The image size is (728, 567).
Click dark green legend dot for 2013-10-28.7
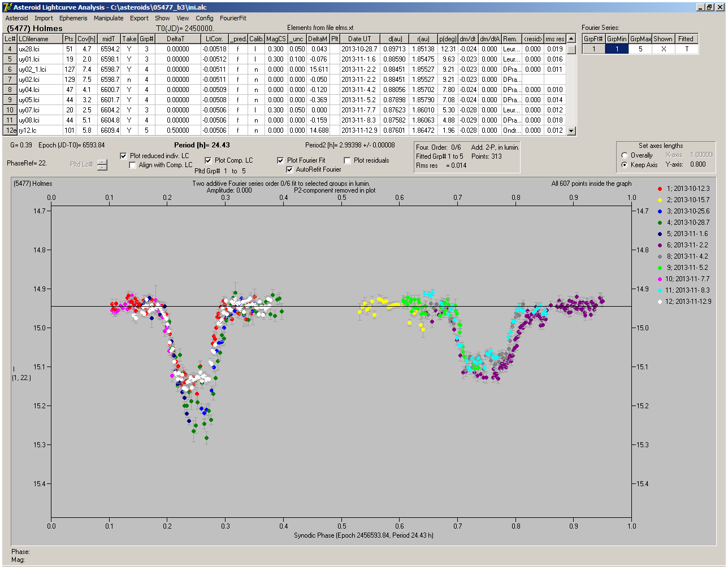660,223
